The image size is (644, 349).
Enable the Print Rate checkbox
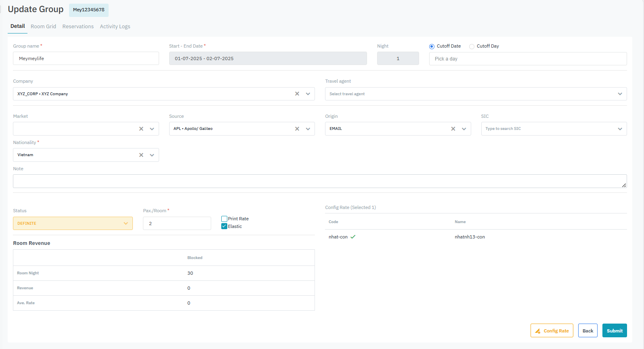point(224,219)
